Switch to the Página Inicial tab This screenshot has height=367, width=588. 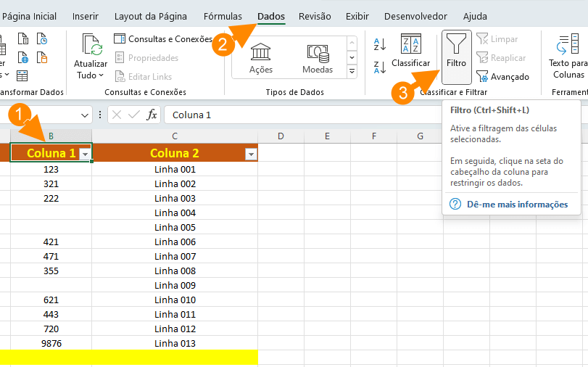click(29, 17)
